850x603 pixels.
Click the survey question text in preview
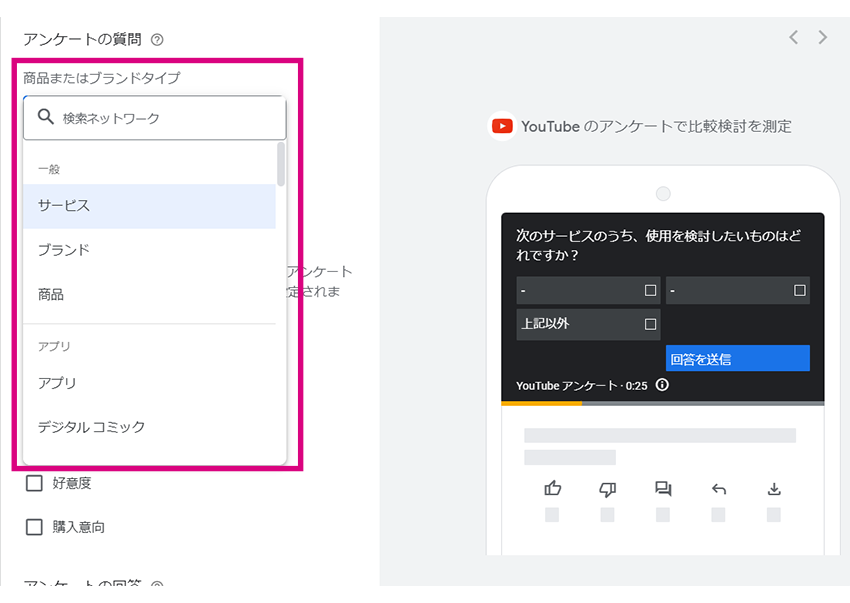pos(658,245)
